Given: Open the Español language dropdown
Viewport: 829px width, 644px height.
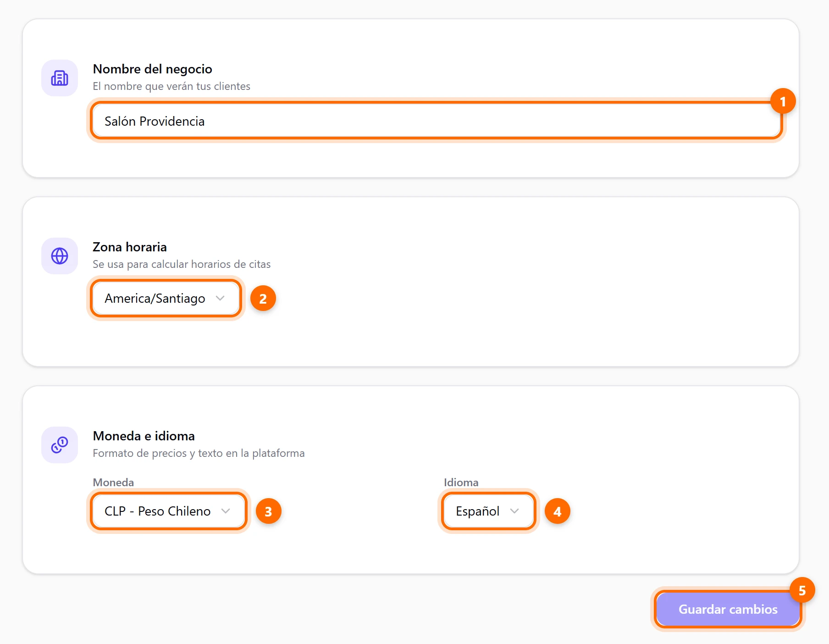Looking at the screenshot, I should [488, 511].
